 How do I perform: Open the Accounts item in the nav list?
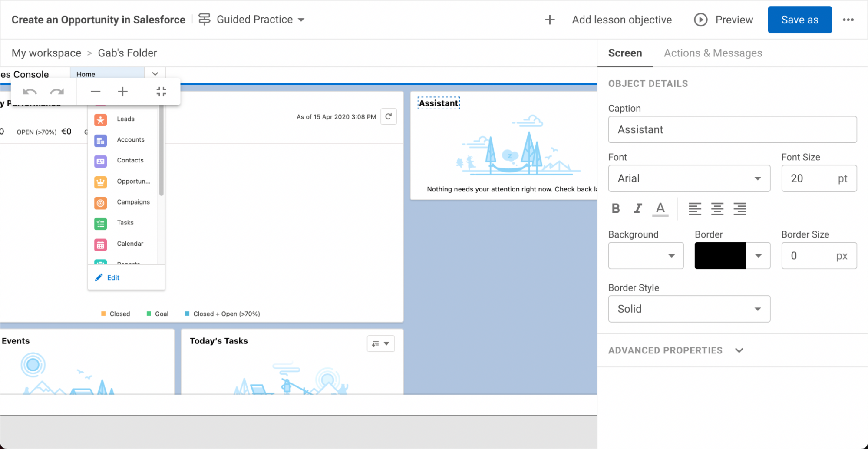coord(100,140)
